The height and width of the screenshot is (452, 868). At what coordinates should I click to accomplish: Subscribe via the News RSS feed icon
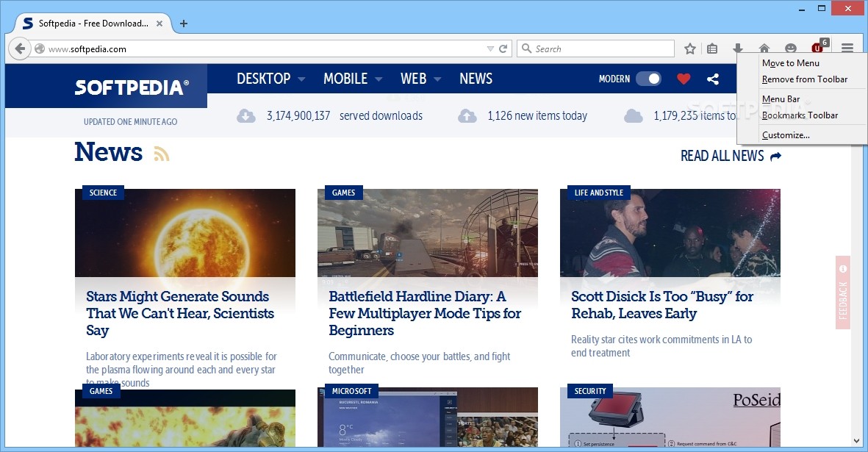pos(161,154)
